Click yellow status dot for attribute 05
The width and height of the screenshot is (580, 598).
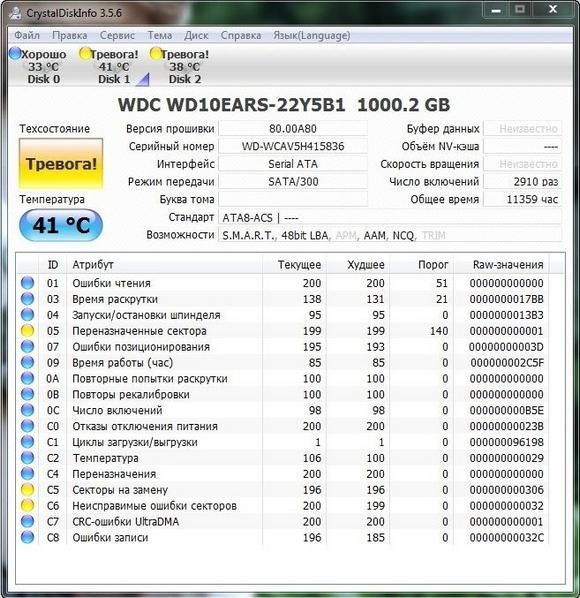click(x=27, y=331)
